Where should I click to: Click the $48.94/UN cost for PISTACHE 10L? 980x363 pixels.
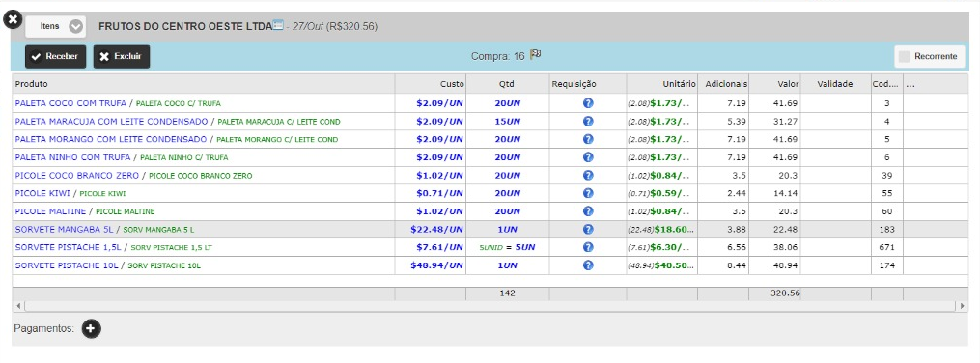click(x=436, y=265)
